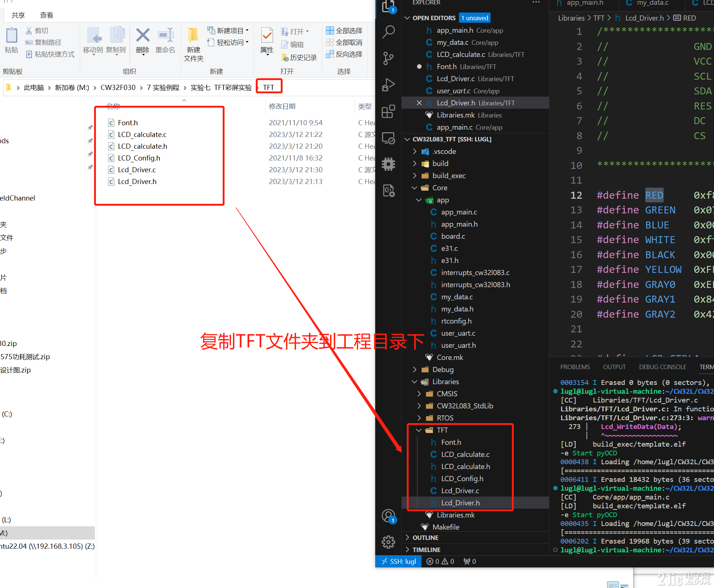
Task: Select LCD_Config.h in File Explorer list
Action: coord(139,158)
